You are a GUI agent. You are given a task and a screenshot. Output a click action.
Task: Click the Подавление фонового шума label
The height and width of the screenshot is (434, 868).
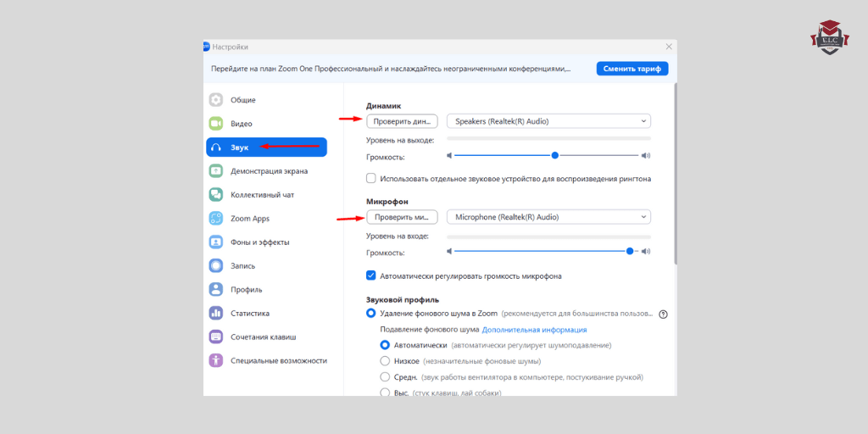point(430,330)
